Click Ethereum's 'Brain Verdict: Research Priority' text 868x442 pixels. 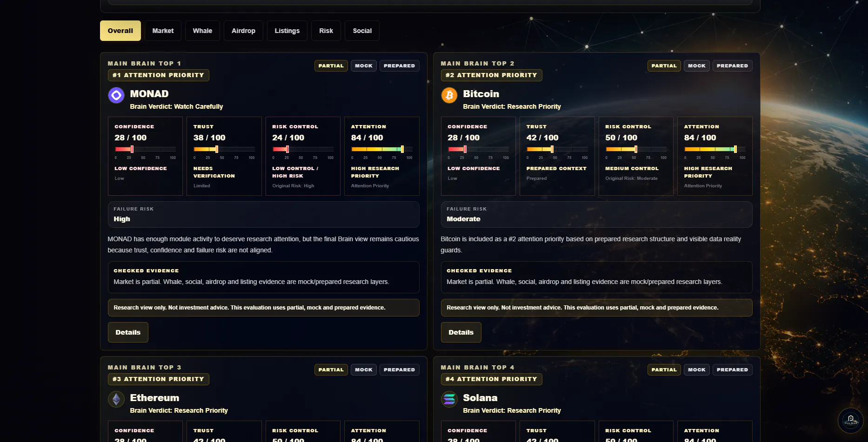coord(179,410)
